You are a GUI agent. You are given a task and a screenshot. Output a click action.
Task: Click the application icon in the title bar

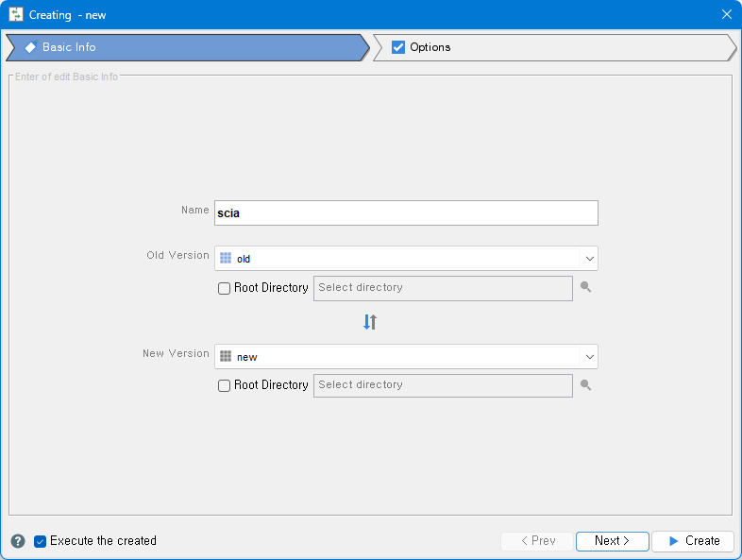coord(16,14)
